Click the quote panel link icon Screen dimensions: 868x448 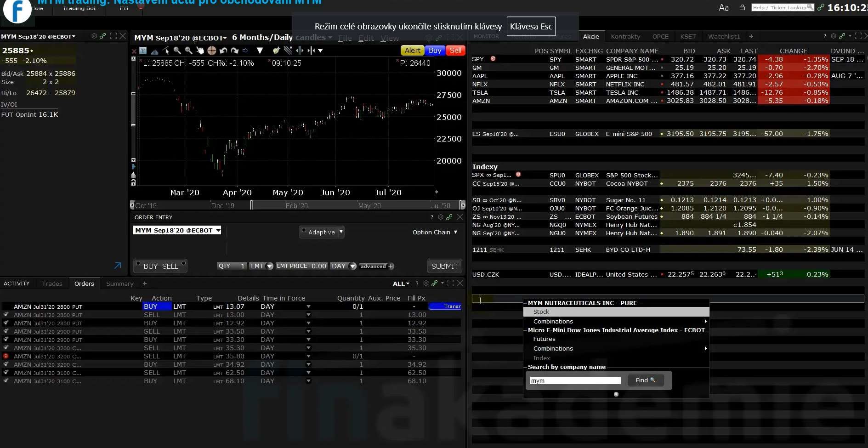[x=103, y=36]
